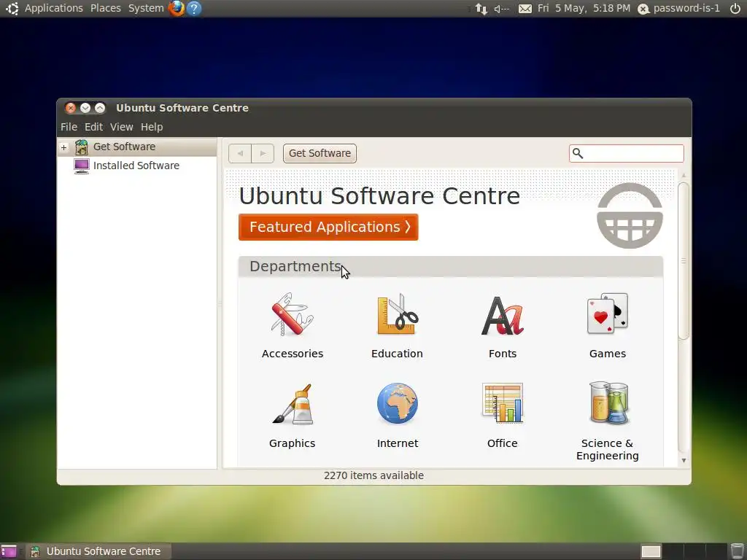Open the Science & Engineering icon

(608, 402)
